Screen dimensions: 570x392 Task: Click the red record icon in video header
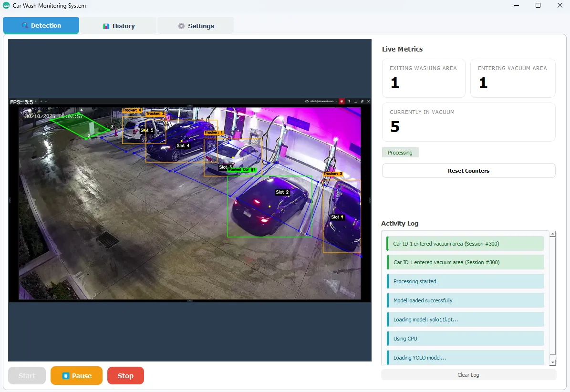[342, 102]
